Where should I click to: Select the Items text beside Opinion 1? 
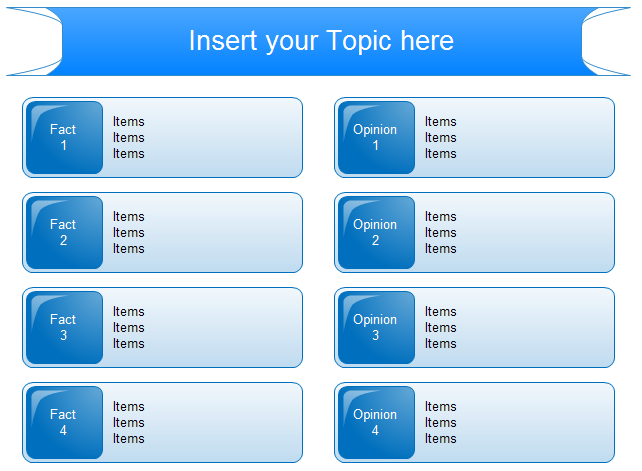pyautogui.click(x=440, y=138)
